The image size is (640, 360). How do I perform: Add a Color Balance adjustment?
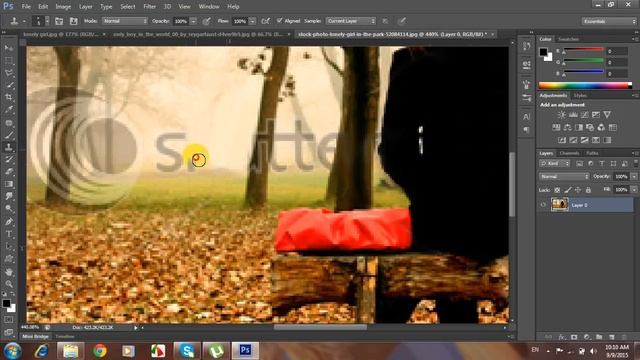click(567, 127)
